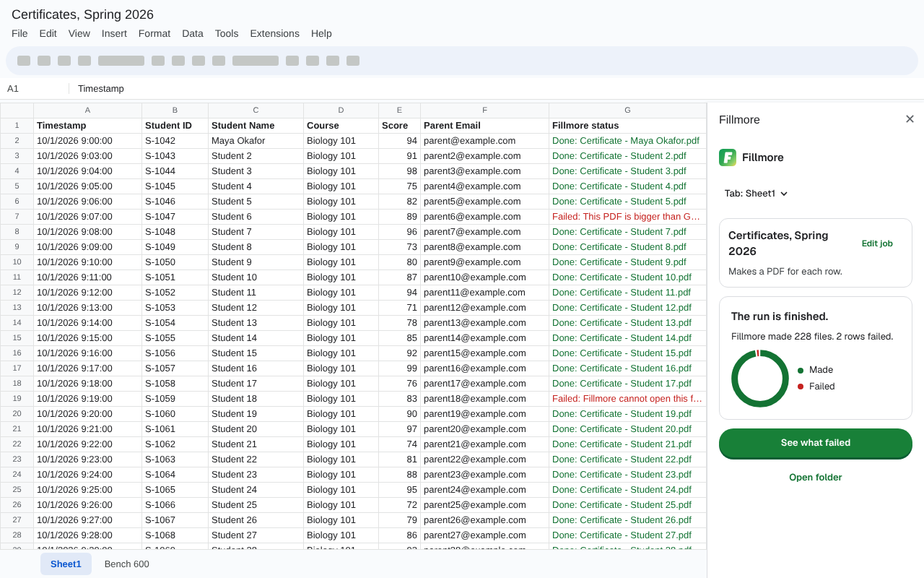This screenshot has height=578, width=924.
Task: Open the Help menu
Action: click(321, 33)
